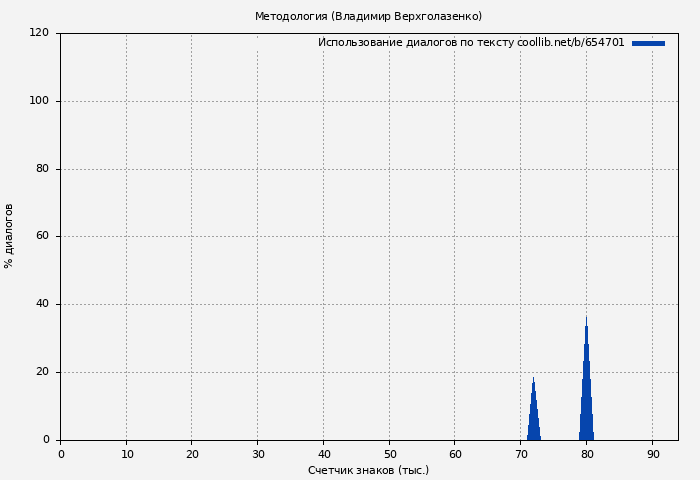The width and height of the screenshot is (700, 480).
Task: Click the "% диалогов" vertical axis label
Action: (x=9, y=236)
